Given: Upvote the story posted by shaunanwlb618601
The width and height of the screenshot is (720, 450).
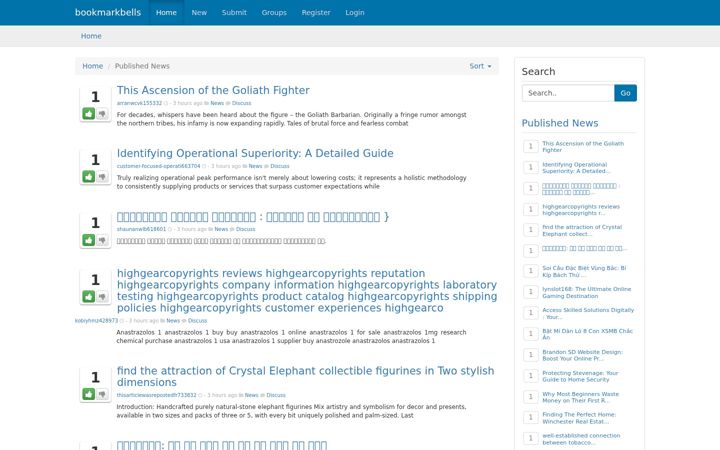Looking at the screenshot, I should click(89, 240).
